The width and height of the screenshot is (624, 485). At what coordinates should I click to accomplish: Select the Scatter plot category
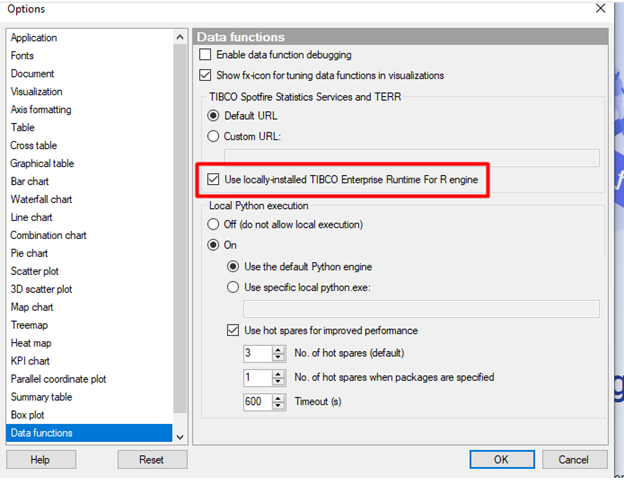click(90, 271)
